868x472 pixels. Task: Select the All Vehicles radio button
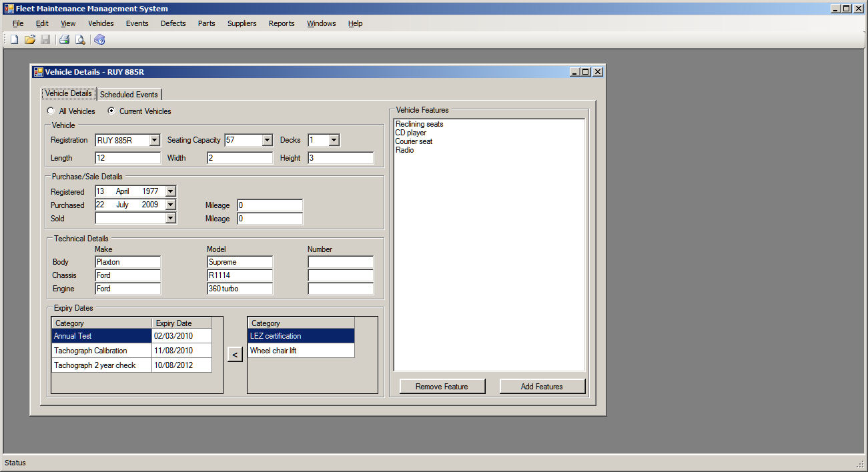pos(51,111)
